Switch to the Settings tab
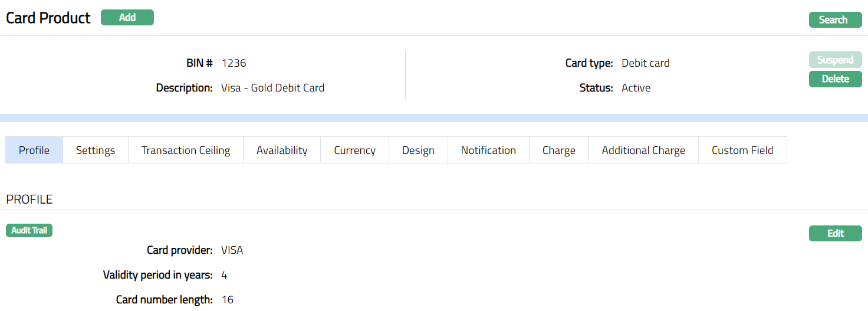This screenshot has width=868, height=311. pos(96,150)
